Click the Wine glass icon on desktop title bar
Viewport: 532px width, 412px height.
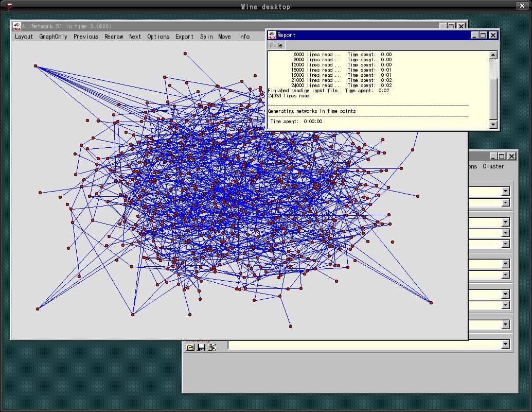[9, 7]
